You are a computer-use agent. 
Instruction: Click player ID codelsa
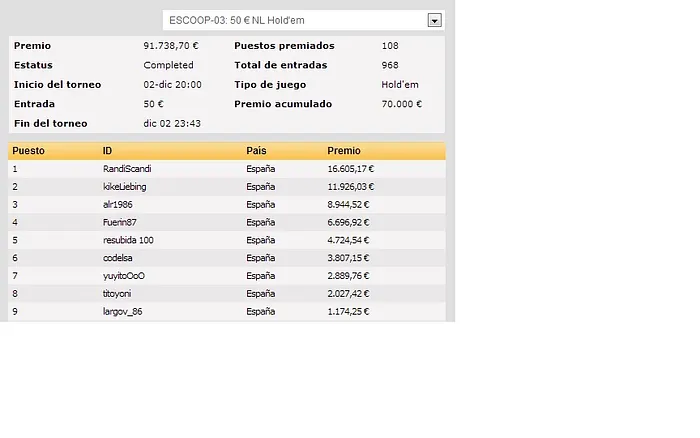(x=118, y=258)
